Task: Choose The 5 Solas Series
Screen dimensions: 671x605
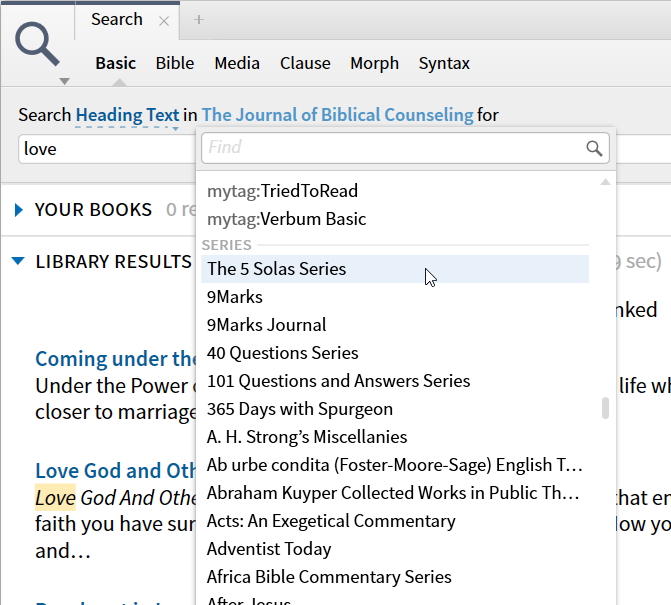Action: (x=395, y=269)
